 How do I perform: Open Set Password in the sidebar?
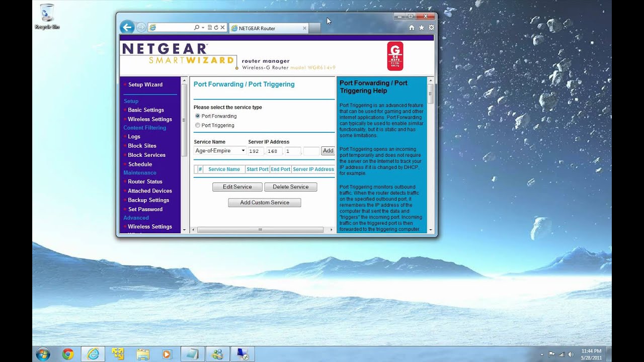click(145, 209)
